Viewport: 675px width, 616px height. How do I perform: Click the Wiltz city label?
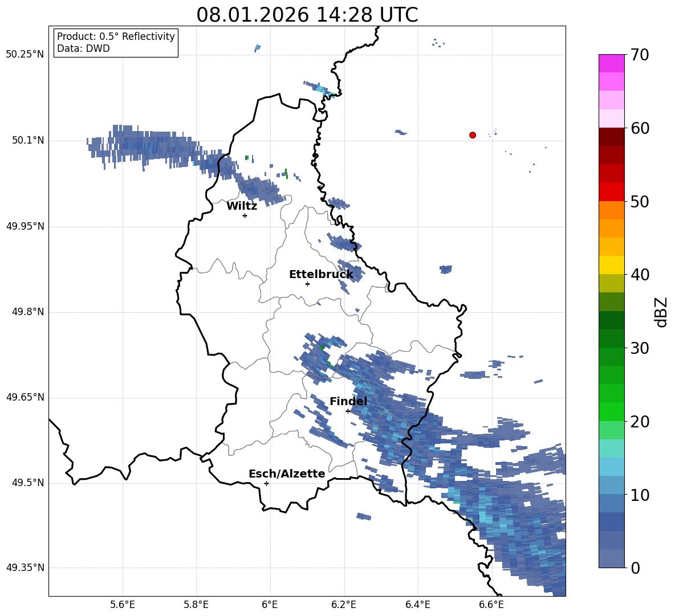pyautogui.click(x=242, y=206)
